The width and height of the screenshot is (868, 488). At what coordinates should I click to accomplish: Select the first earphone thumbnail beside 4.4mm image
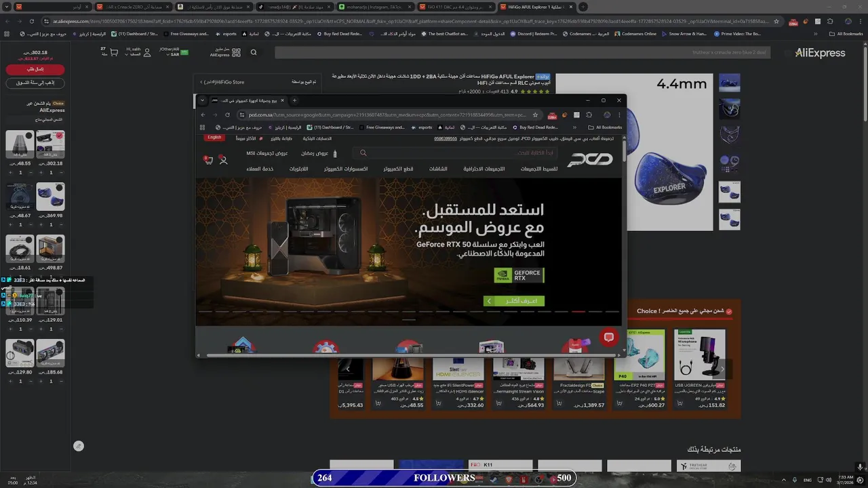(x=730, y=83)
